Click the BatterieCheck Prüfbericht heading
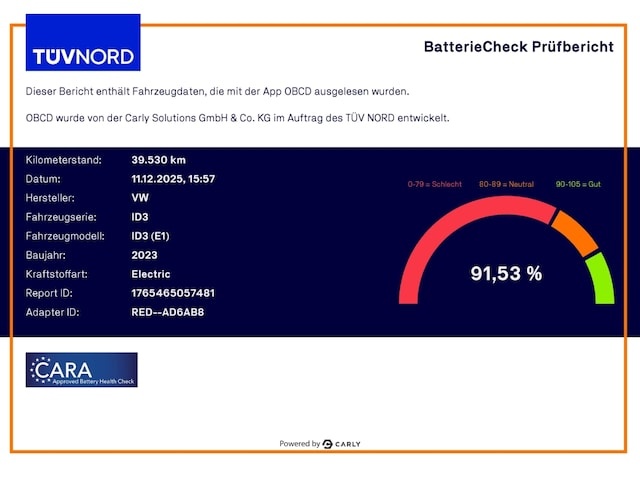 (x=518, y=47)
